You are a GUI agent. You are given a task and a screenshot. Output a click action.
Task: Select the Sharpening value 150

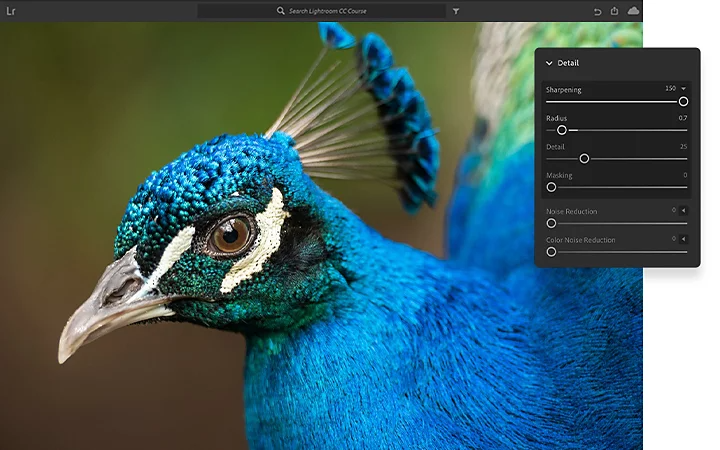670,89
